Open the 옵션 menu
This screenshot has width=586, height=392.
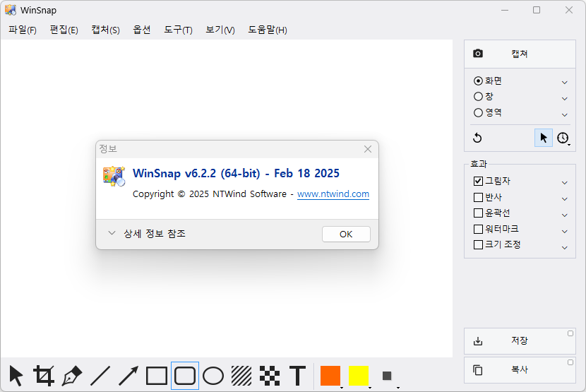coord(142,30)
